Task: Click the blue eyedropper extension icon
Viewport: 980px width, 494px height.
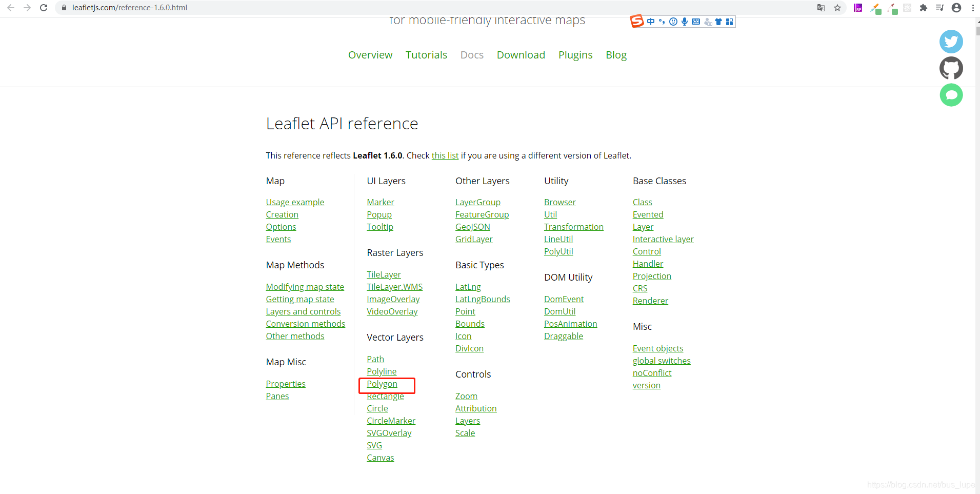Action: coord(876,8)
